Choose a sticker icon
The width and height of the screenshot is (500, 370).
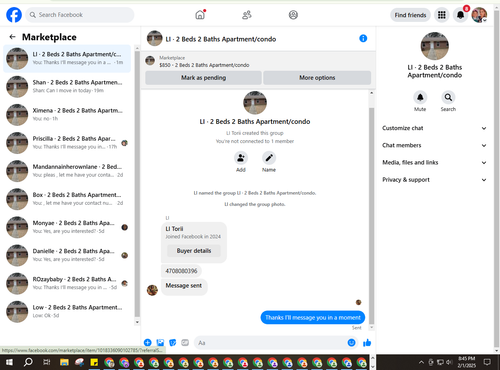click(x=173, y=343)
